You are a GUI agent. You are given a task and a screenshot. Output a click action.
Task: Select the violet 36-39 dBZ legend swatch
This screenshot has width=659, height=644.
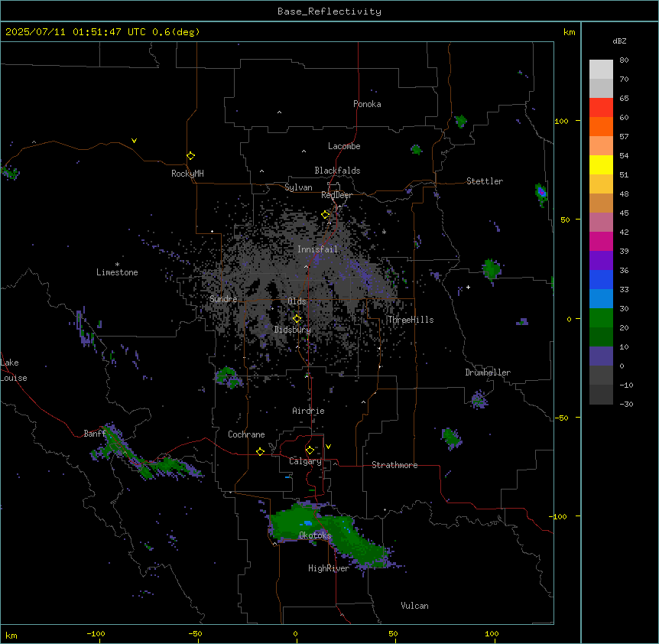[x=601, y=261]
